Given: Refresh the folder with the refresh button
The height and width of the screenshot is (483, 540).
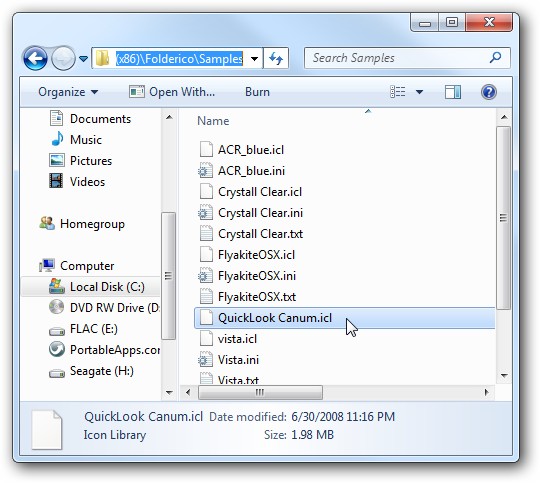Looking at the screenshot, I should click(276, 58).
